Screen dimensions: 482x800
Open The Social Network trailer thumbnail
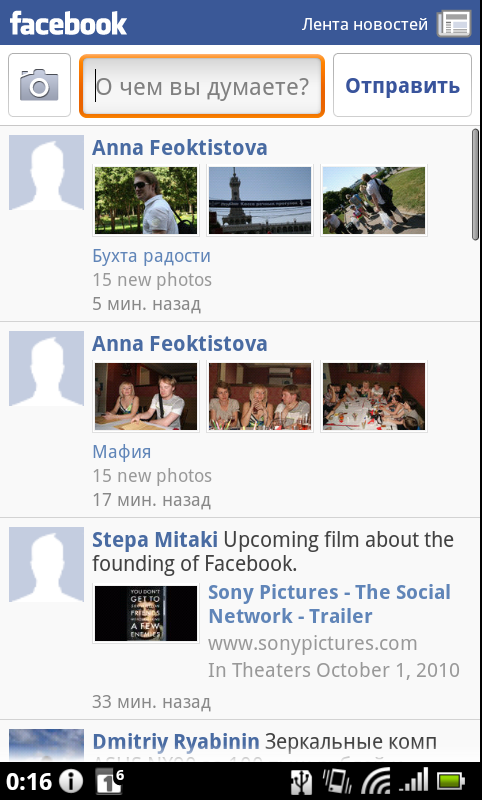146,613
